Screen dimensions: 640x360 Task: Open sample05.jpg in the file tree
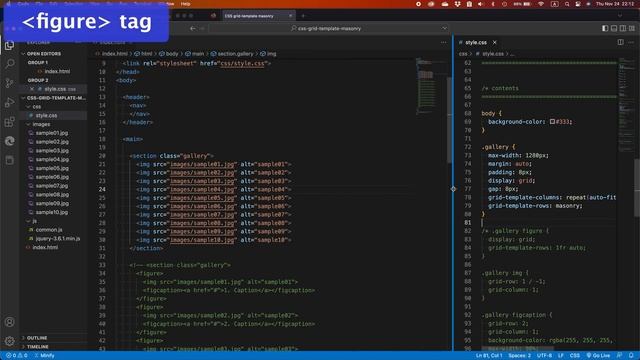(x=52, y=168)
